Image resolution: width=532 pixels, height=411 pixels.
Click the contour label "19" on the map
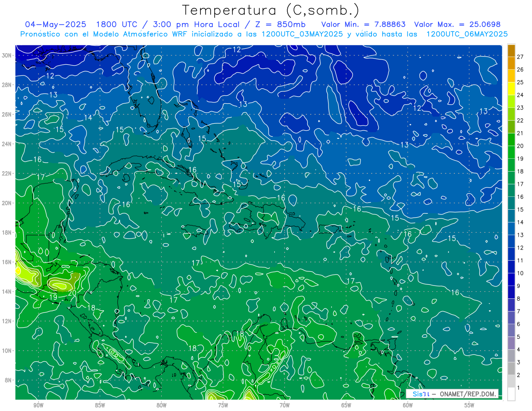click(x=53, y=297)
